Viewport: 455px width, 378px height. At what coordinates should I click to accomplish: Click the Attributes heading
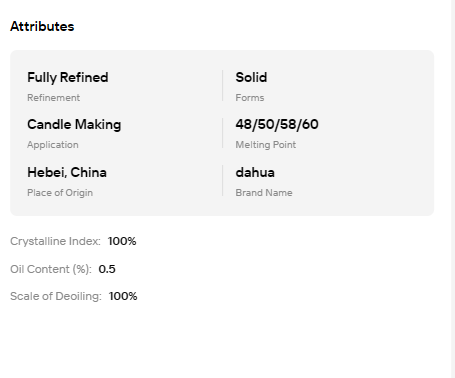[42, 26]
